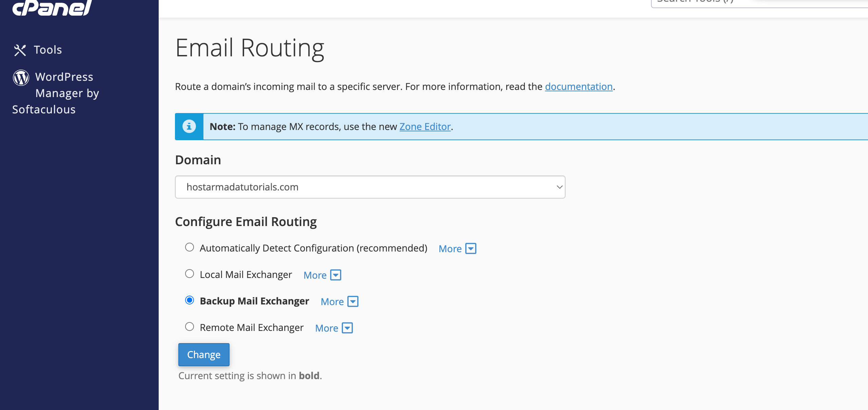Select Remote Mail Exchanger radio option
This screenshot has height=410, width=868.
[x=190, y=327]
